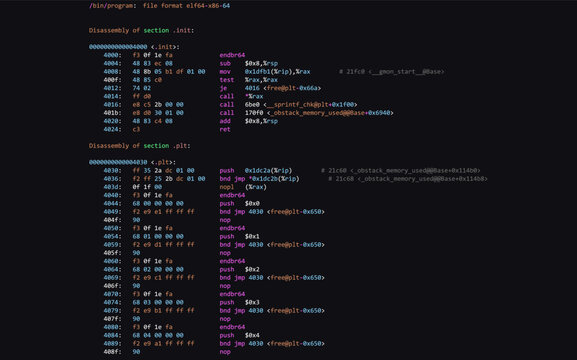Click the address "408f:" nop row
This screenshot has height=360, width=577.
[x=113, y=352]
